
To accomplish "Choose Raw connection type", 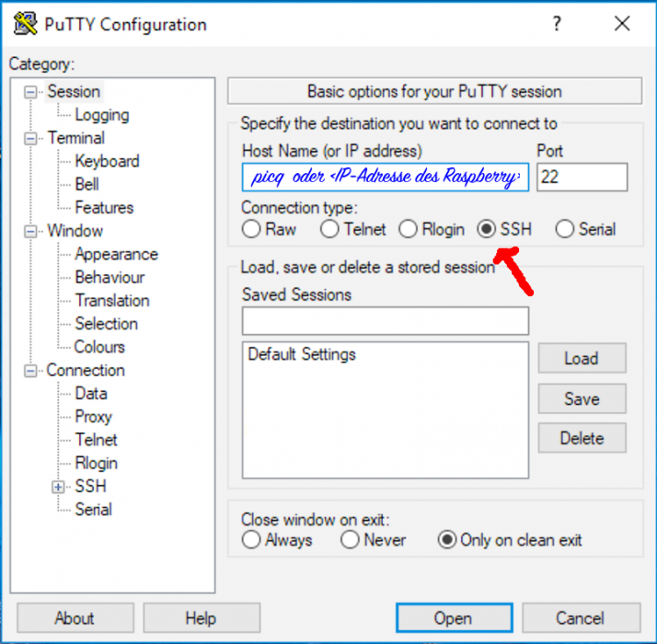I will [x=251, y=230].
